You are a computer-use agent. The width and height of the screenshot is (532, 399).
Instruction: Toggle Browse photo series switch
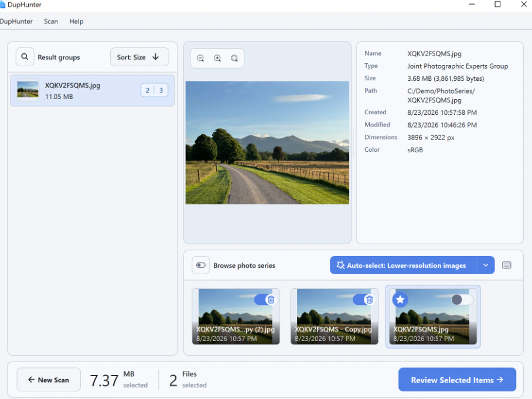(200, 265)
